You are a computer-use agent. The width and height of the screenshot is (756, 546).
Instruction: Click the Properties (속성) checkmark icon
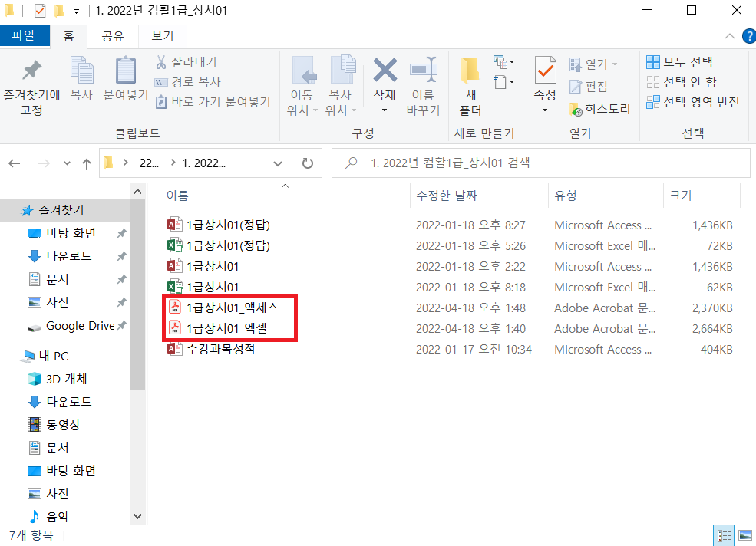(545, 72)
